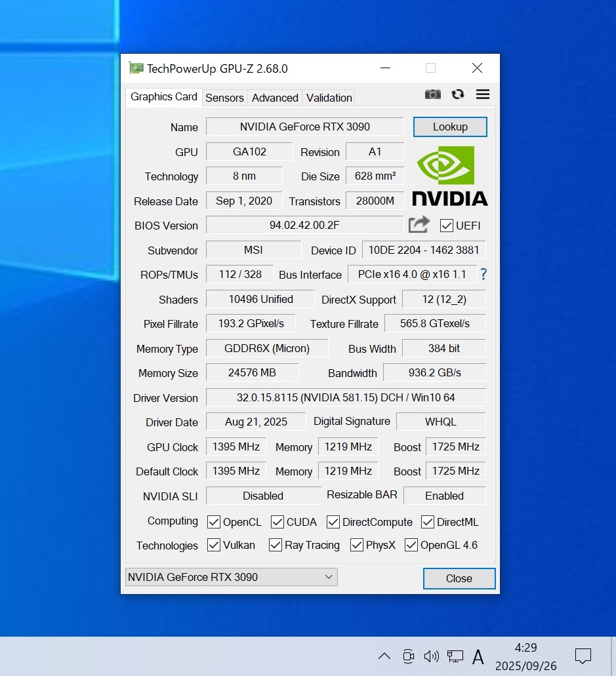Click the refresh icon in GPU-Z
This screenshot has height=676, width=616.
point(458,94)
